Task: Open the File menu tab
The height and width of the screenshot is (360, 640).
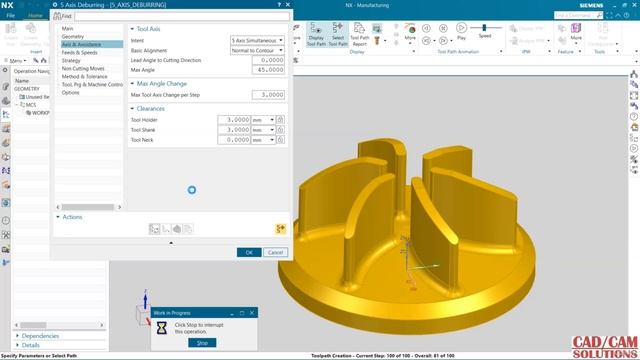Action: point(10,16)
